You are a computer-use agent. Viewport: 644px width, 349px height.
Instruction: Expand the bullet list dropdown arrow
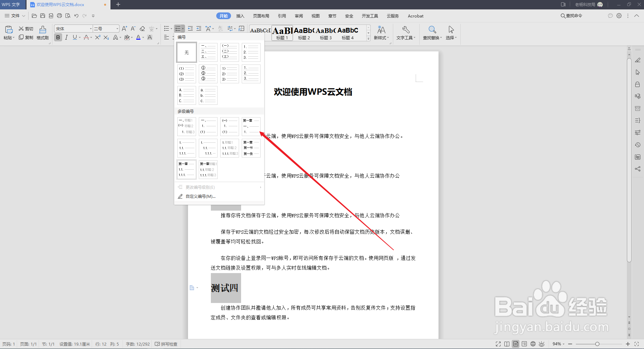click(x=171, y=29)
